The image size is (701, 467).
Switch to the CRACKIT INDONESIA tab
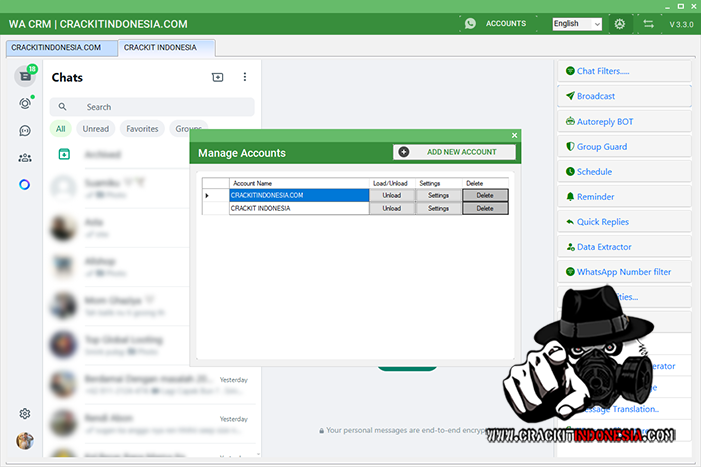(165, 47)
